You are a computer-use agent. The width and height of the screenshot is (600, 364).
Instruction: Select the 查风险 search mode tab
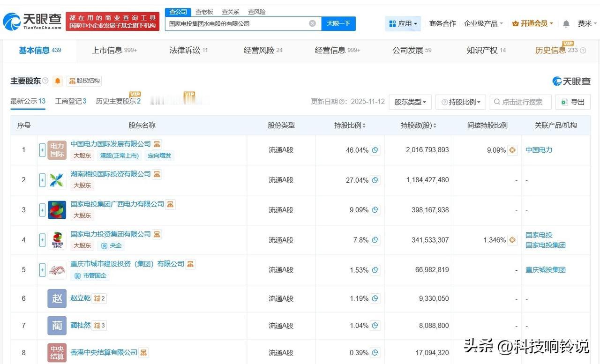(257, 12)
